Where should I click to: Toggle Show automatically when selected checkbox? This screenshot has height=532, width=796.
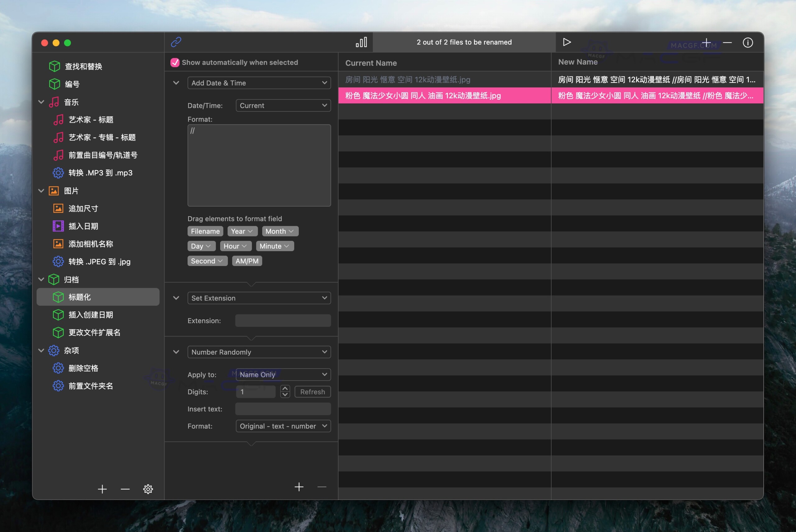175,62
